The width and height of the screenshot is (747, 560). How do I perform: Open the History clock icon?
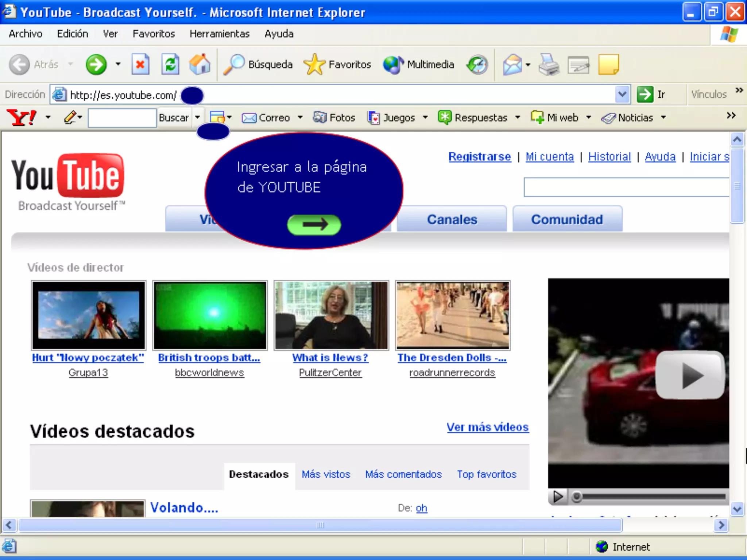click(x=477, y=65)
